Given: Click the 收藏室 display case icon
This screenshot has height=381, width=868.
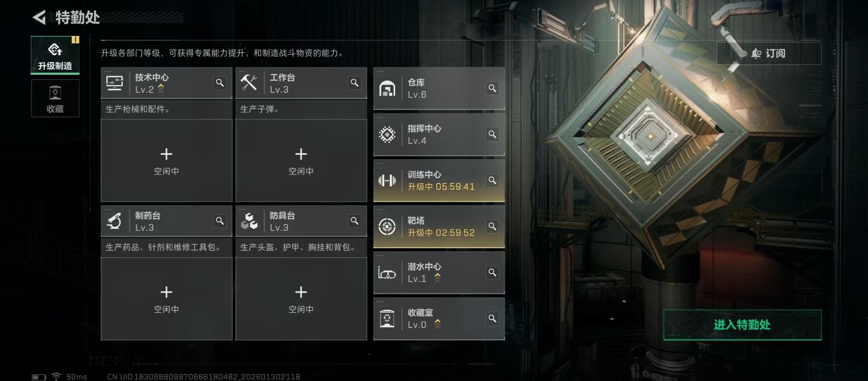Looking at the screenshot, I should 387,319.
